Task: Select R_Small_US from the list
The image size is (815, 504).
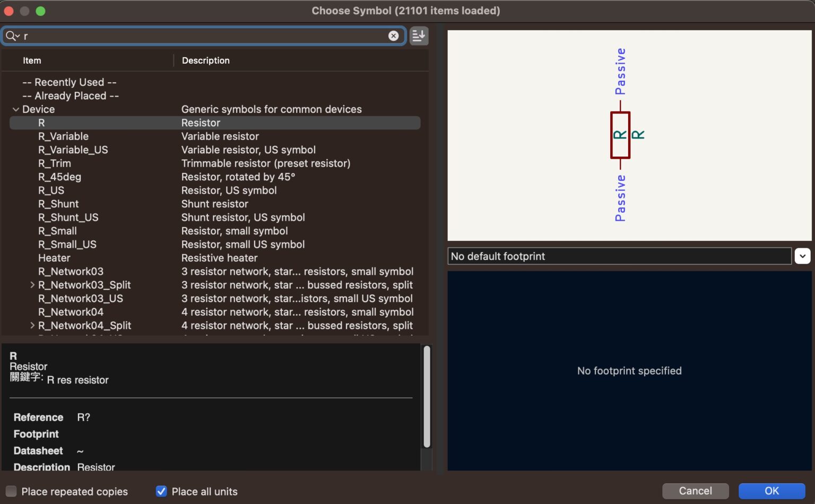Action: click(x=67, y=245)
